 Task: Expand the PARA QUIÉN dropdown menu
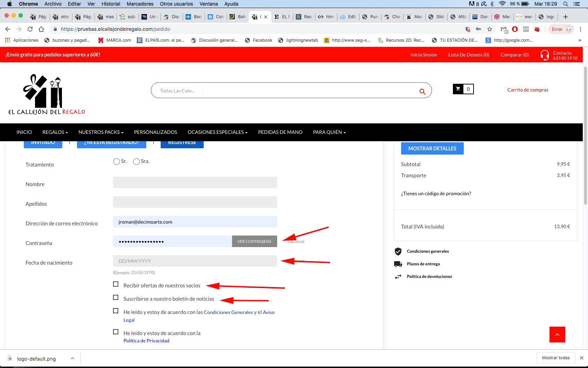click(329, 132)
